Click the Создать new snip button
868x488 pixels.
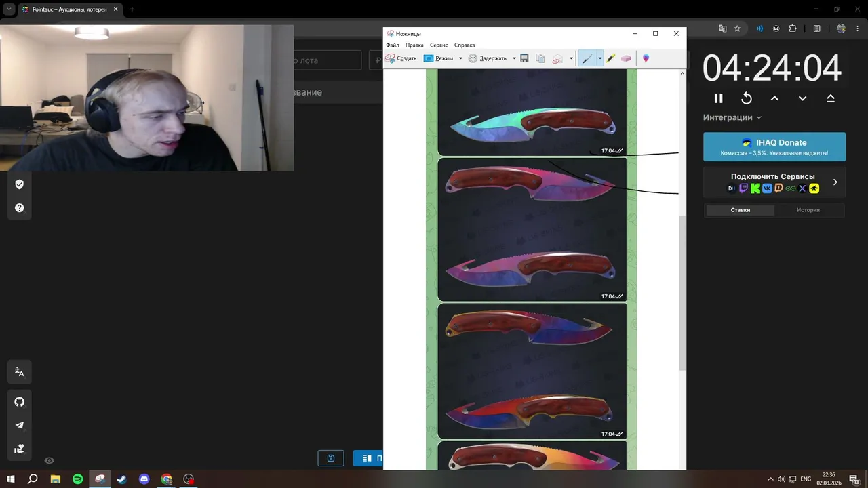(x=401, y=58)
